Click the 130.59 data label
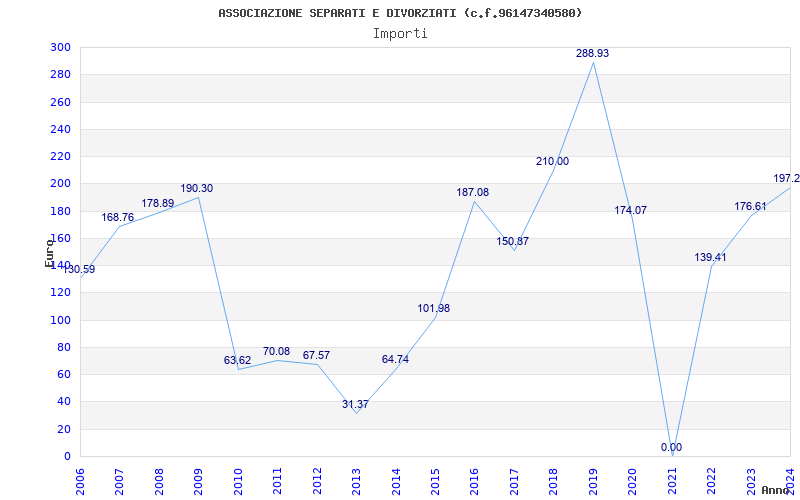Screen dimensions: 800x500 pyautogui.click(x=79, y=269)
